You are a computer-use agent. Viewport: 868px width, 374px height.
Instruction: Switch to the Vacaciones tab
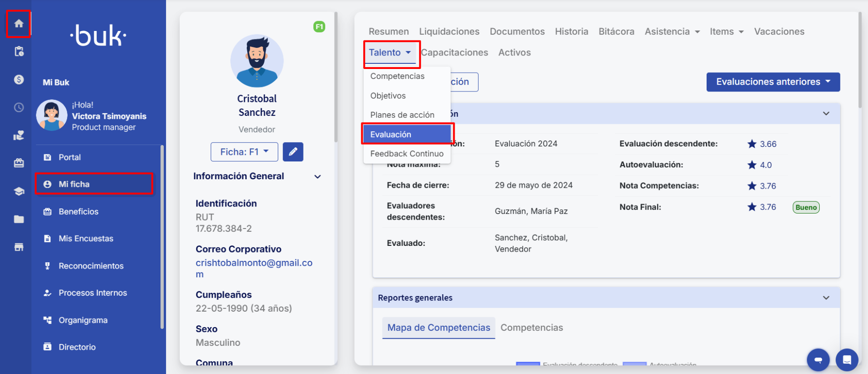coord(779,32)
